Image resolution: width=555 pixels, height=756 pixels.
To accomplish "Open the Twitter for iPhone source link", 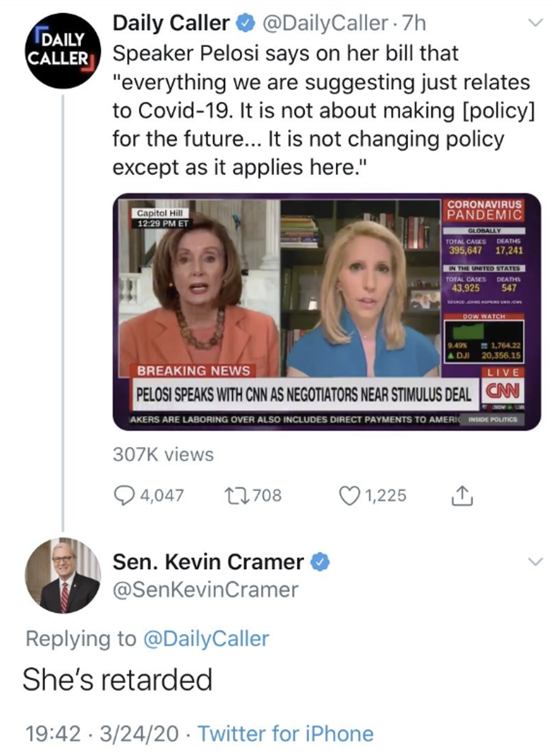I will pyautogui.click(x=285, y=734).
